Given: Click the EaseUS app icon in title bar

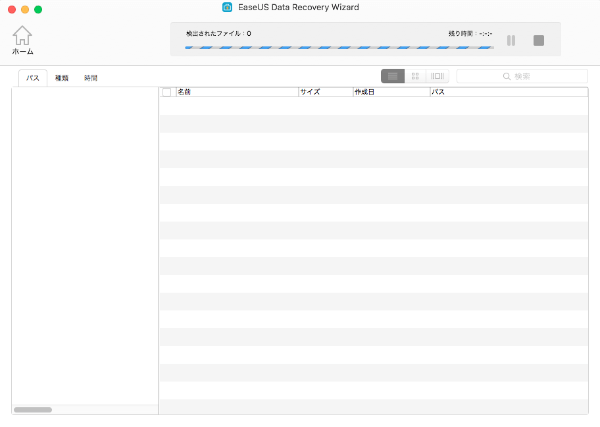Looking at the screenshot, I should click(227, 7).
